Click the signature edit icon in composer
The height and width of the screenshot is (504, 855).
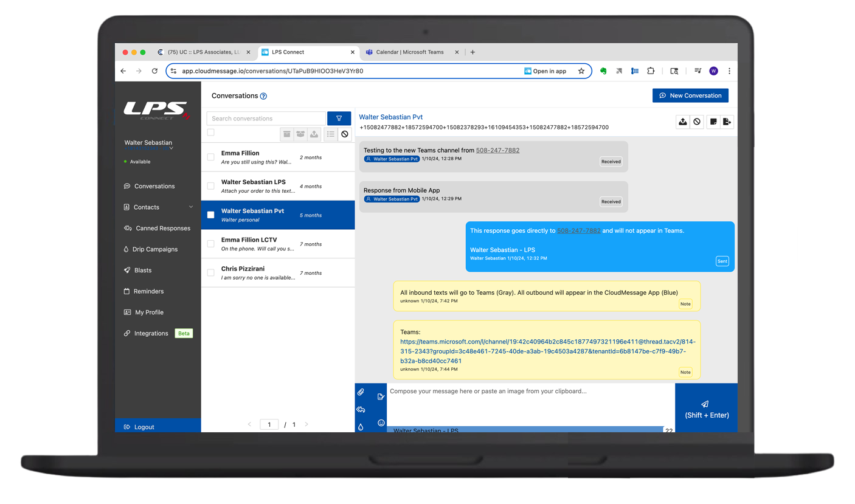point(381,397)
